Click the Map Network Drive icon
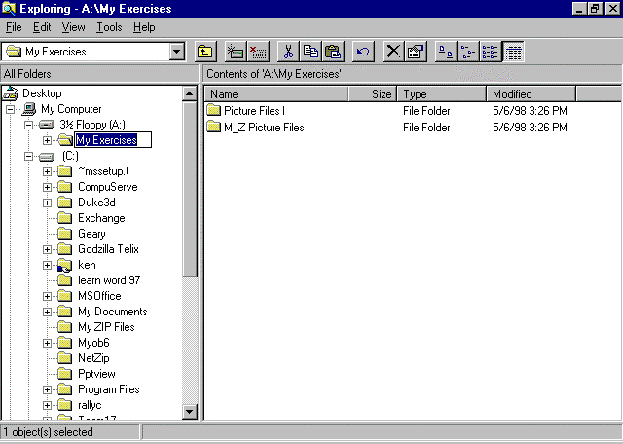 [236, 51]
